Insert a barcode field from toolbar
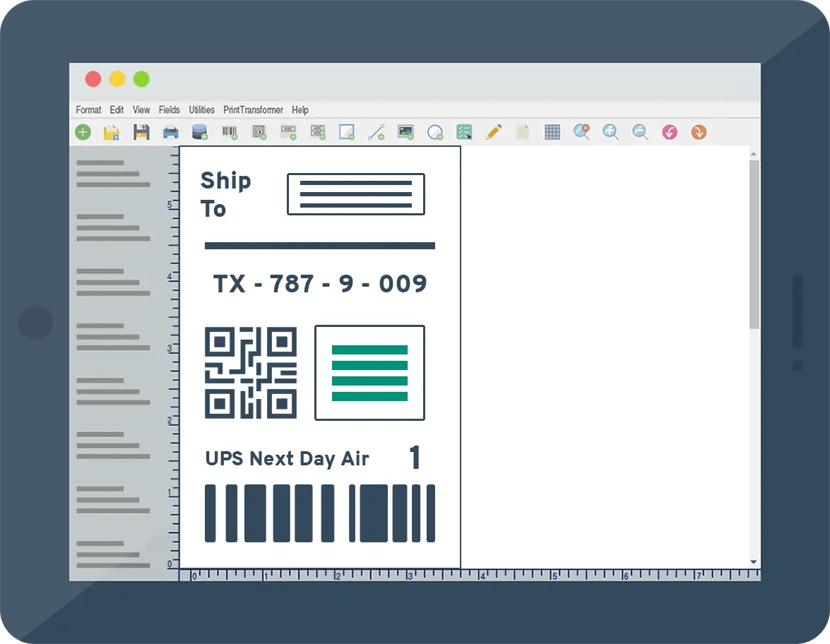 (230, 132)
